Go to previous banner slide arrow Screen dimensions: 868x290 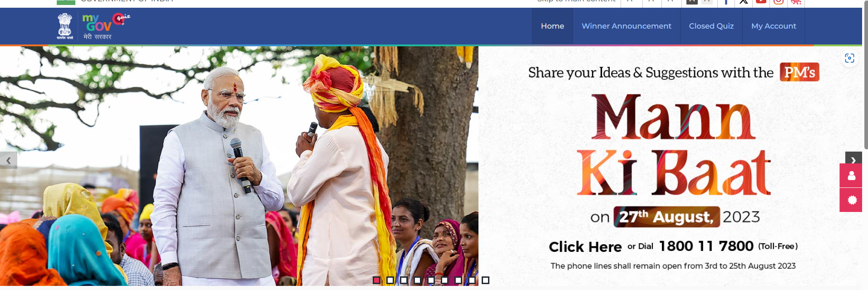8,160
